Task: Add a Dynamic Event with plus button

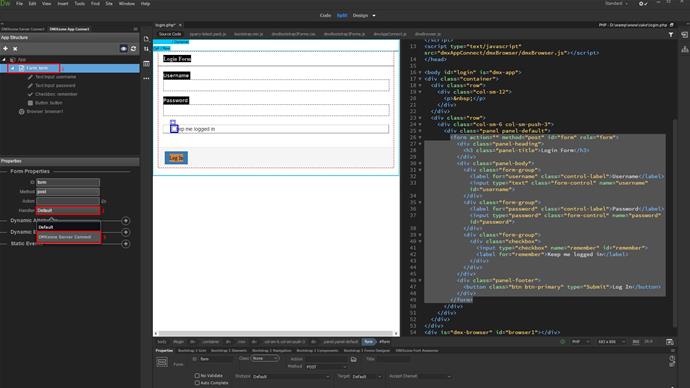Action: click(x=125, y=232)
